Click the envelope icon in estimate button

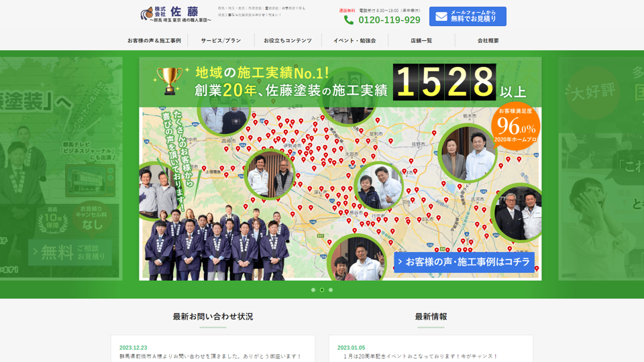tap(441, 16)
